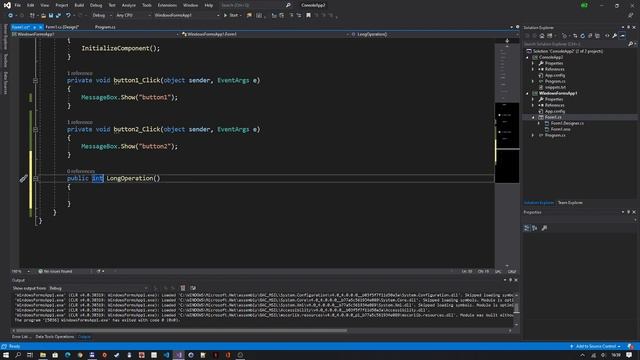Switch to the Error List tab
This screenshot has height=360, width=640.
click(x=21, y=337)
